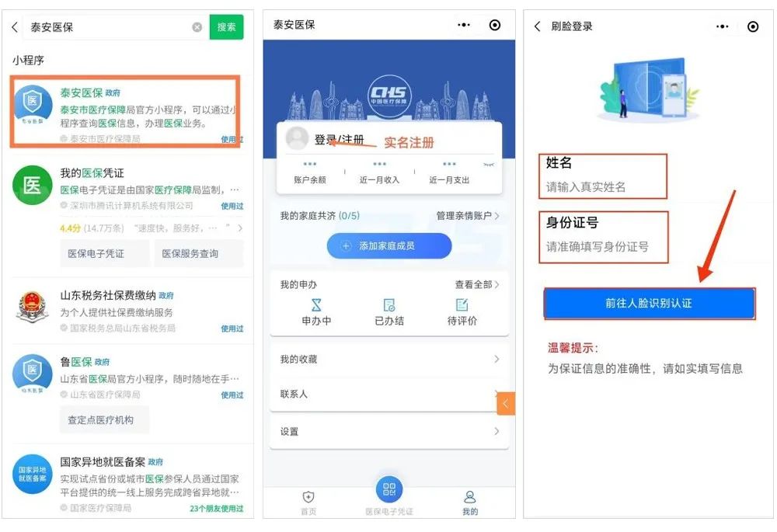Viewport: 777px width, 532px height.
Task: Open 管理亲情账户 link
Action: pos(468,216)
